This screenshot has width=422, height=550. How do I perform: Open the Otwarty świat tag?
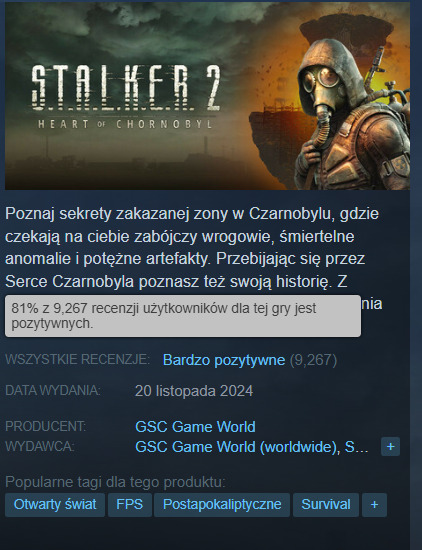(x=55, y=505)
